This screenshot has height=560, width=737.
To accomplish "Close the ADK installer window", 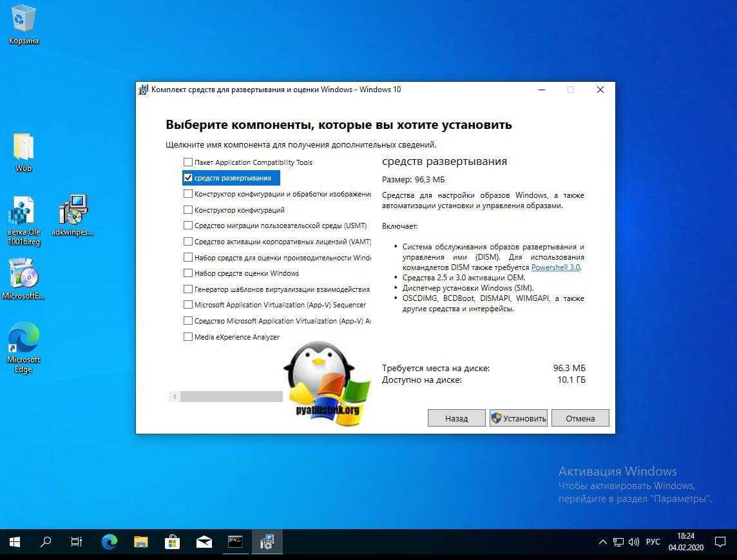I will click(x=600, y=90).
